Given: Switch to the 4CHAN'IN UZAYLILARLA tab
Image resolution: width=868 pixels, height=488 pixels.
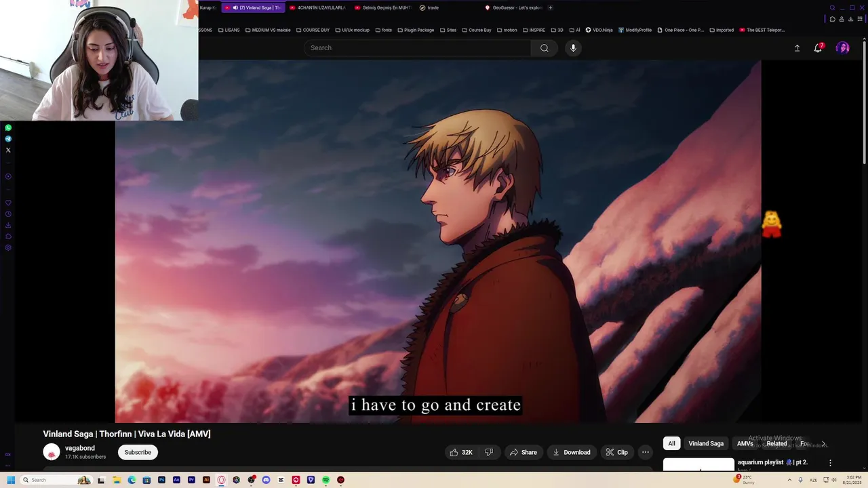Looking at the screenshot, I should pyautogui.click(x=317, y=8).
